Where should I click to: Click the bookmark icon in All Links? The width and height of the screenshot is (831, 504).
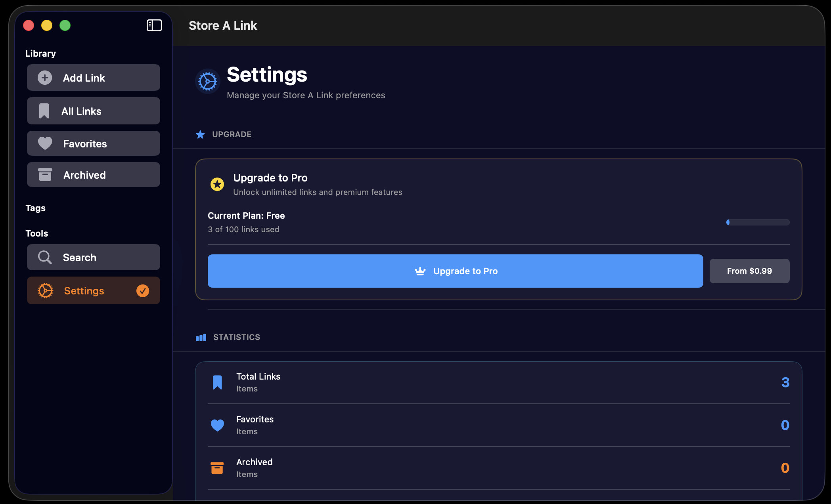click(44, 111)
